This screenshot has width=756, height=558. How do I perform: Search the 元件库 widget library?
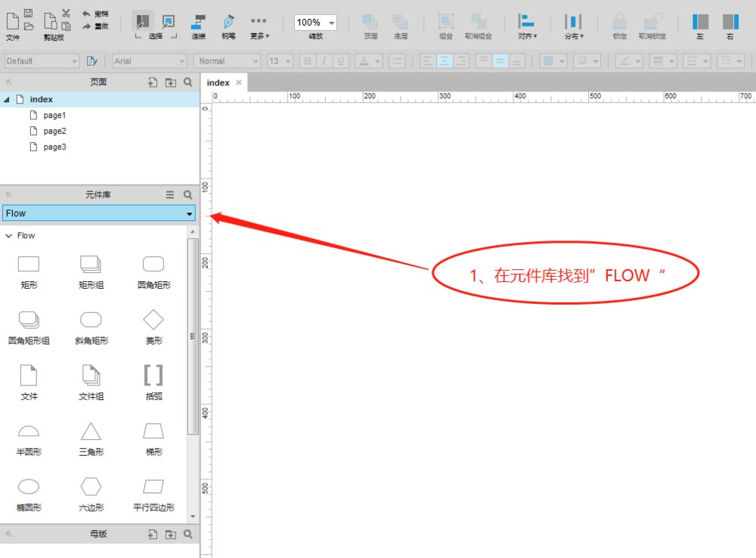tap(188, 195)
